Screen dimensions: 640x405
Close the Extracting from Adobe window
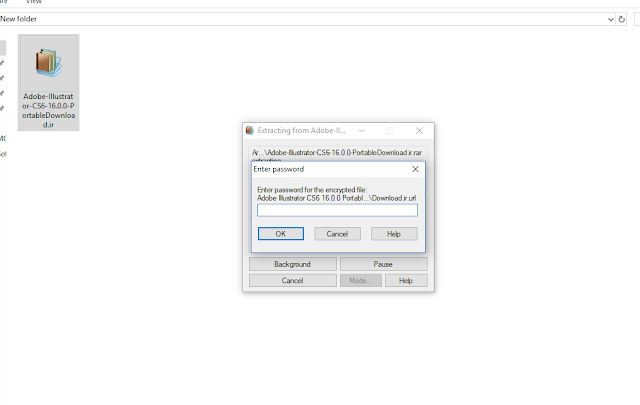[x=419, y=131]
